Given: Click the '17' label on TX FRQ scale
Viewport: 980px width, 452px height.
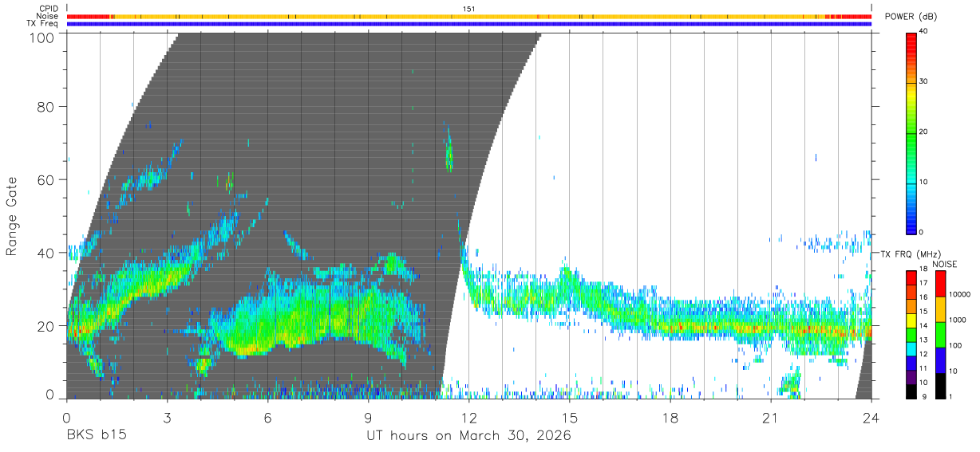Looking at the screenshot, I should [x=923, y=283].
